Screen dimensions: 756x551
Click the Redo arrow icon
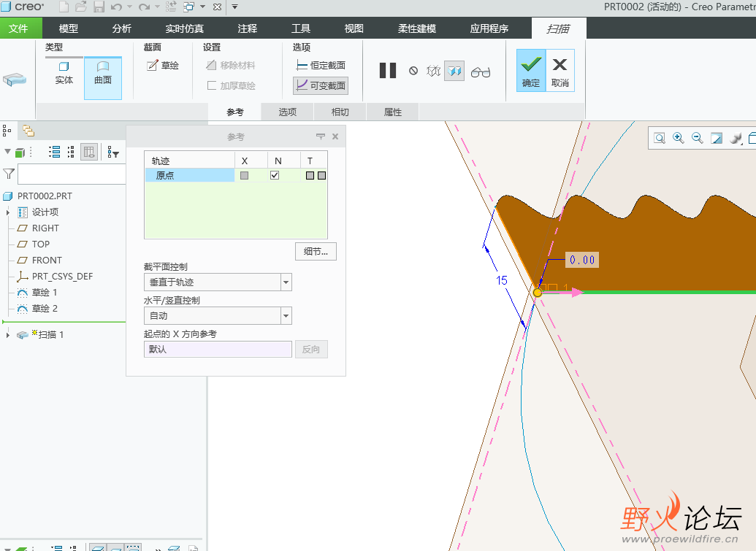click(144, 7)
